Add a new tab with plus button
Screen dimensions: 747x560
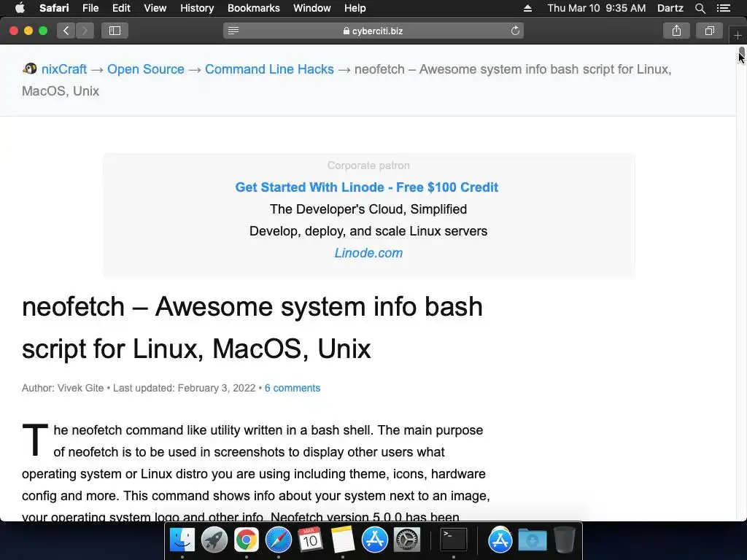(x=738, y=35)
